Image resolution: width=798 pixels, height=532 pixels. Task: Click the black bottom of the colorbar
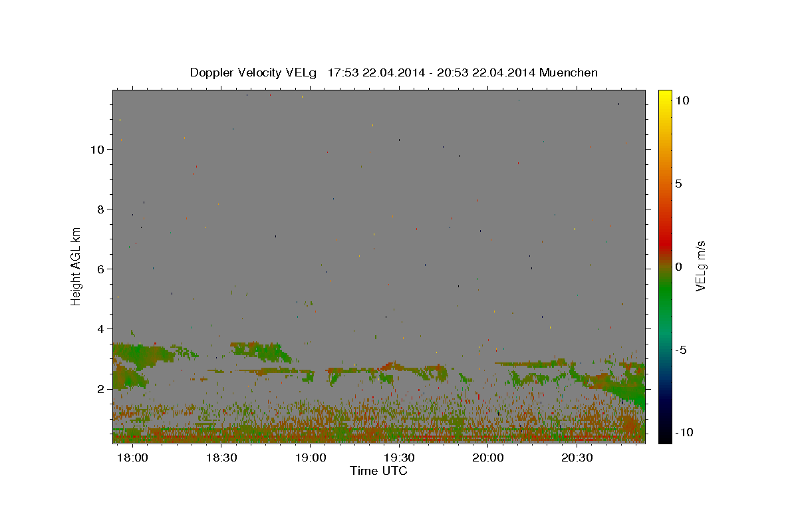[664, 436]
